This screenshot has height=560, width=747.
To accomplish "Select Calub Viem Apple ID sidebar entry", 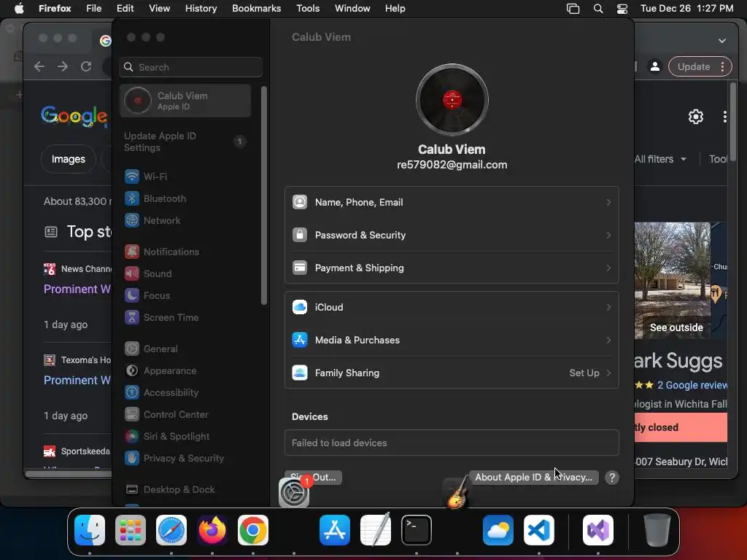I will click(185, 101).
